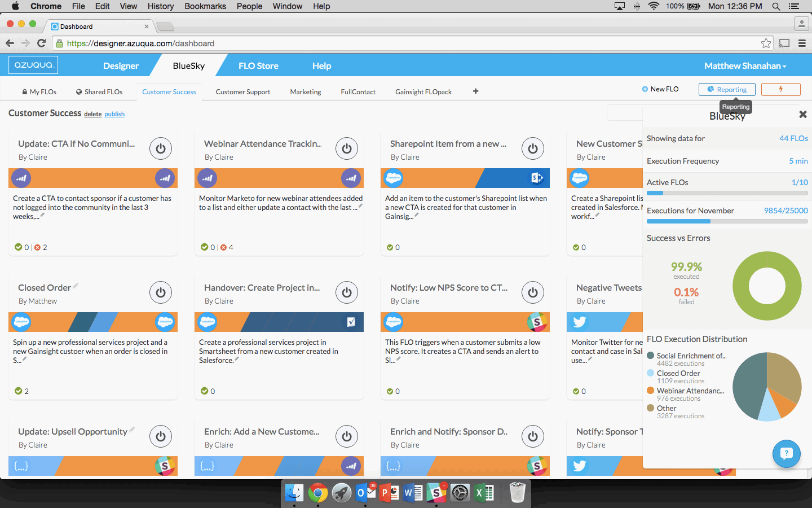Click the delete link for Customer Success
Viewport: 812px width, 508px height.
click(x=93, y=114)
